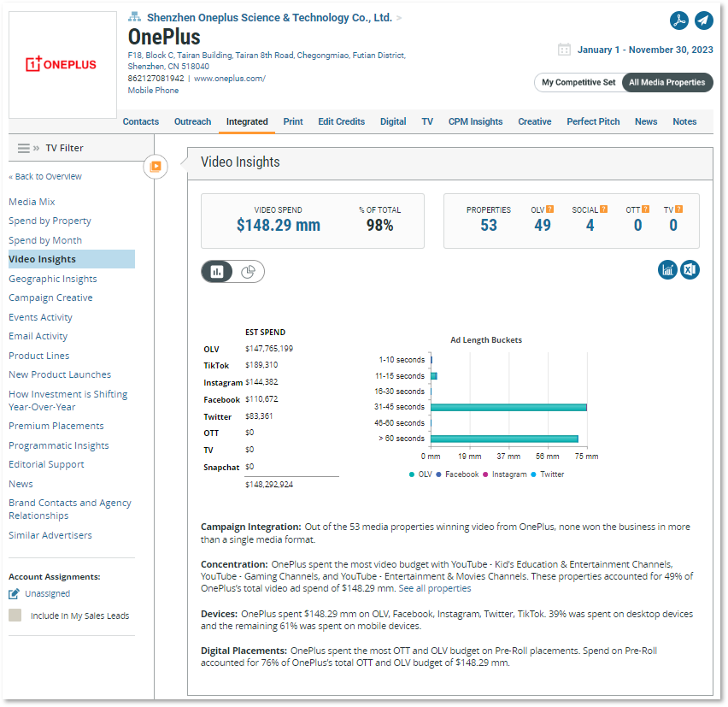Open the Notes tab
Screen dimensions: 728x707
[x=684, y=121]
